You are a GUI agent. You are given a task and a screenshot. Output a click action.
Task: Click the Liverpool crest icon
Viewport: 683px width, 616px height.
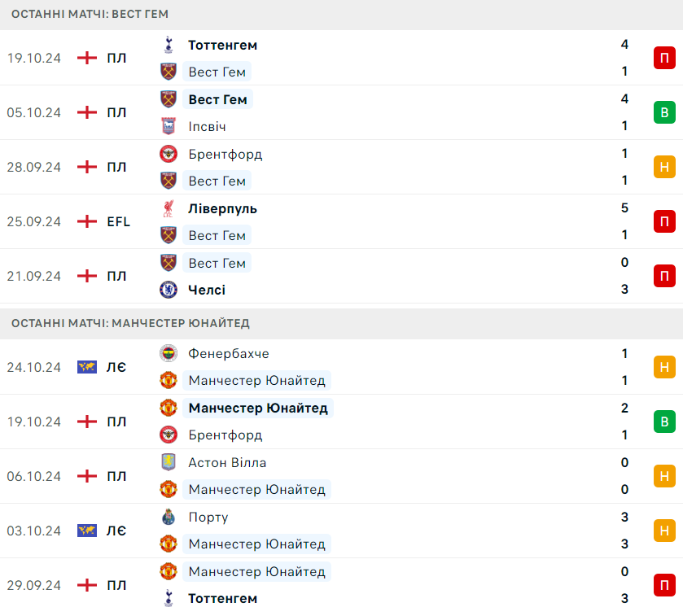(x=169, y=208)
